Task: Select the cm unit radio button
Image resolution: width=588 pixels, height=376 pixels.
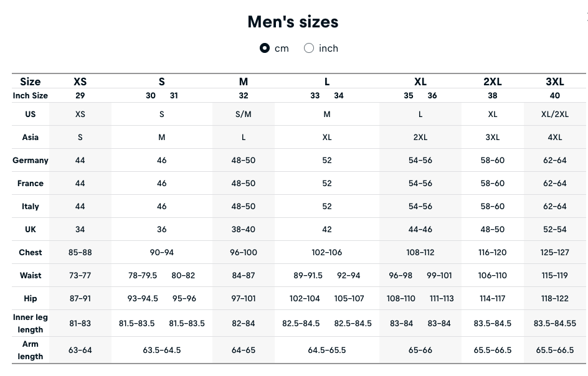Action: (265, 48)
